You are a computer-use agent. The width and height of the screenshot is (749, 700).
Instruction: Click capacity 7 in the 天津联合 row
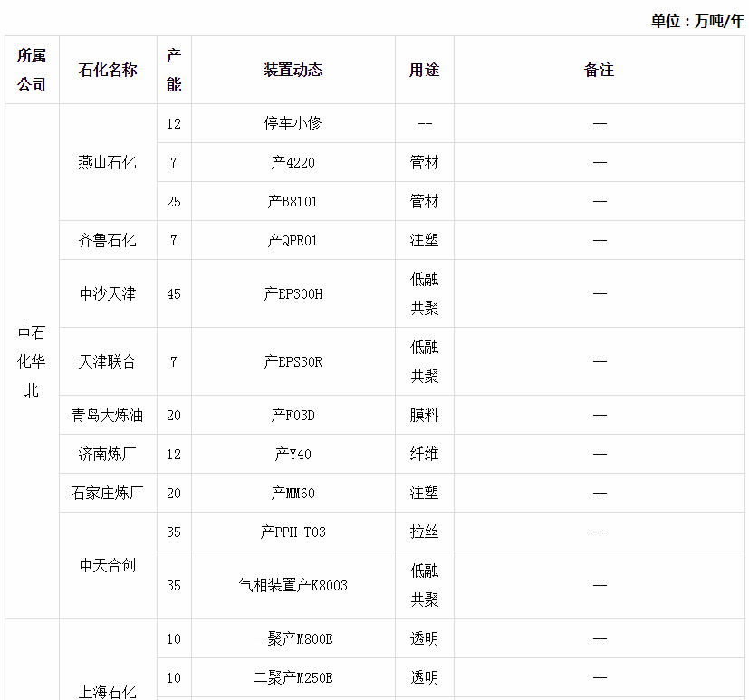click(x=174, y=361)
